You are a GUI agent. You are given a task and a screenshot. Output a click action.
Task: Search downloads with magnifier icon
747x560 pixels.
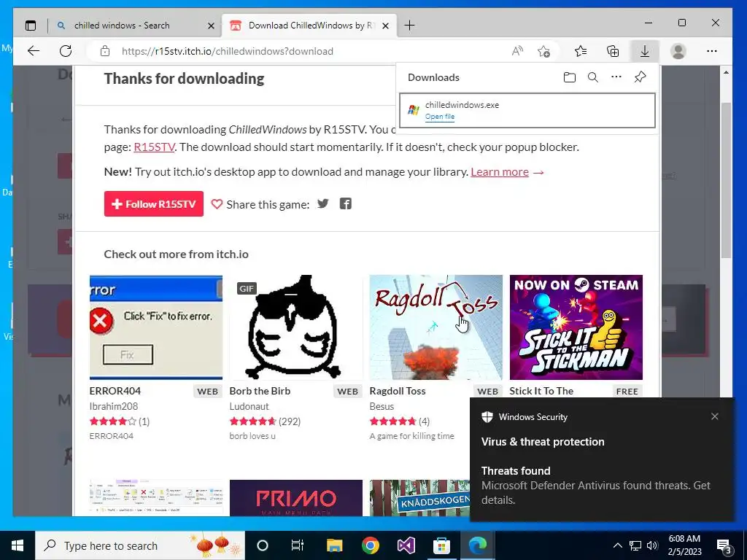[x=592, y=77]
